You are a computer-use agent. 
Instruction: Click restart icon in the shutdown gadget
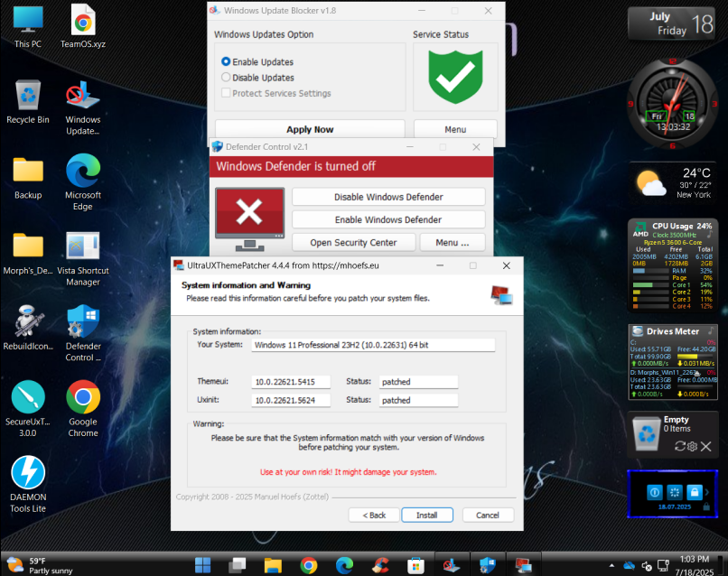(x=674, y=492)
